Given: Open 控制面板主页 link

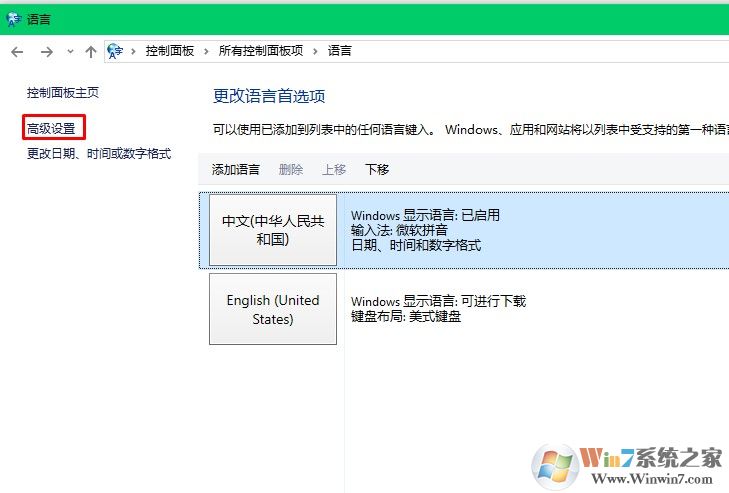Looking at the screenshot, I should (x=63, y=93).
